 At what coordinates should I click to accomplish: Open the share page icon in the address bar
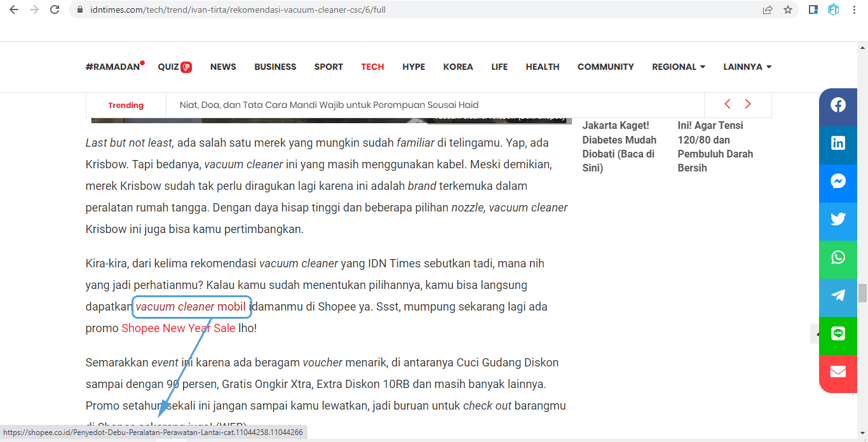(x=768, y=10)
